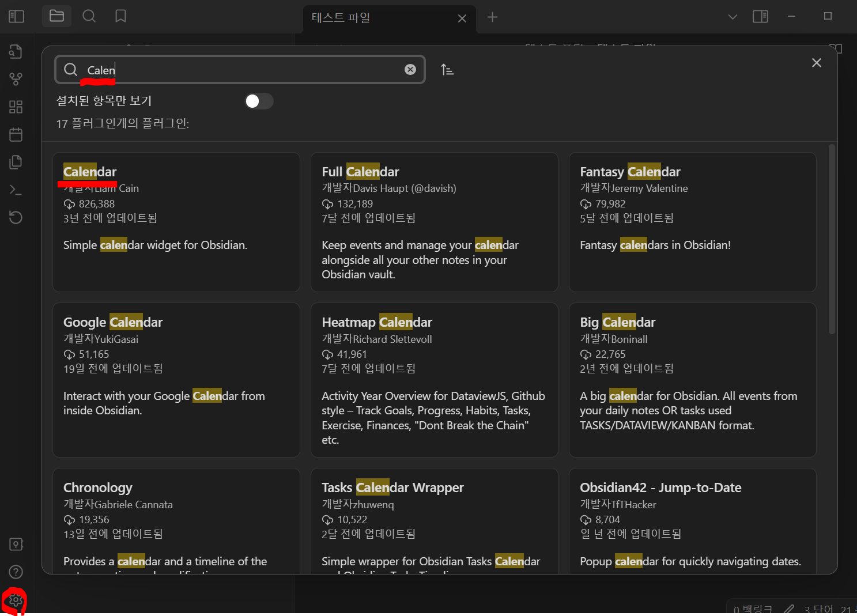This screenshot has width=857, height=616.
Task: Open the Tasks Calendar Wrapper plugin card
Action: coord(435,521)
